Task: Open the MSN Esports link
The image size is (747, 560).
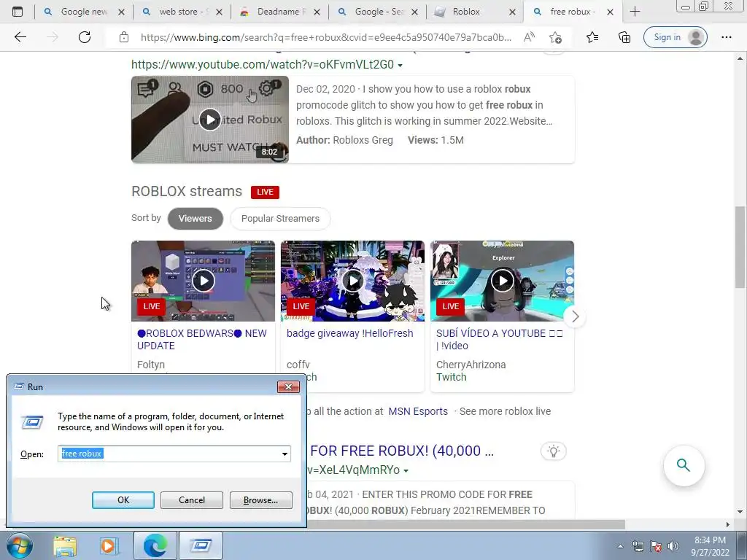Action: pyautogui.click(x=418, y=411)
